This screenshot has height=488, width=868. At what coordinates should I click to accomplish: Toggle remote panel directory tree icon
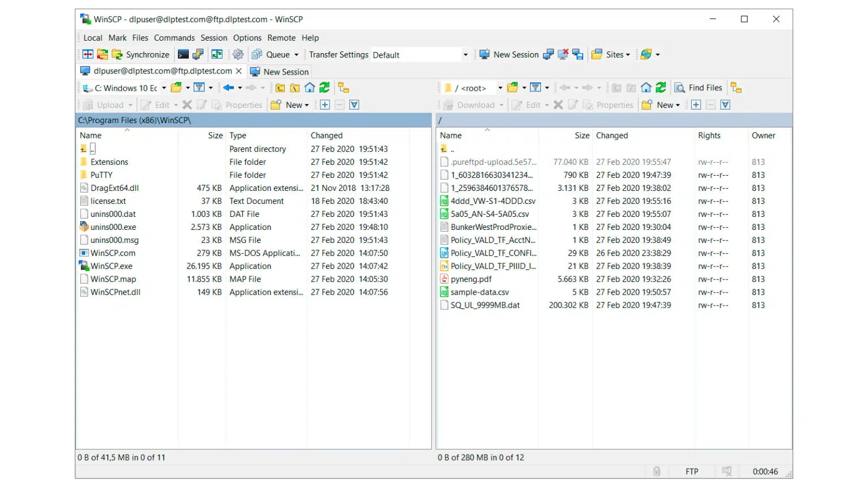click(736, 88)
